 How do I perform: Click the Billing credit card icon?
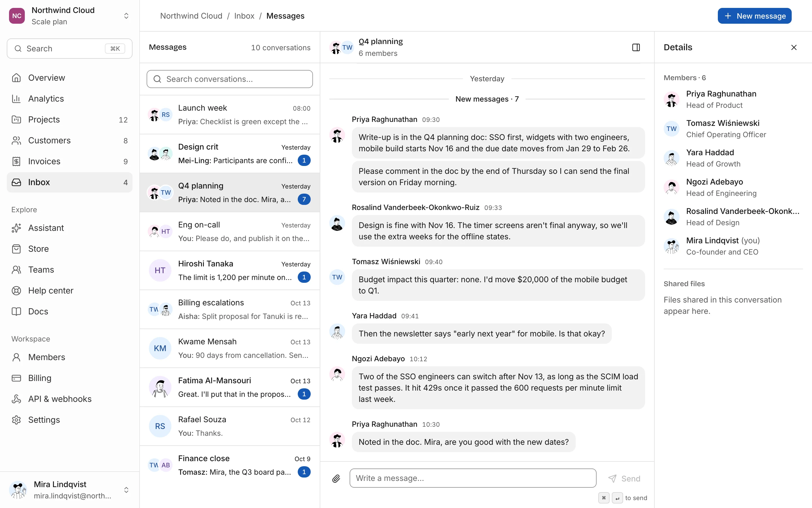point(16,378)
